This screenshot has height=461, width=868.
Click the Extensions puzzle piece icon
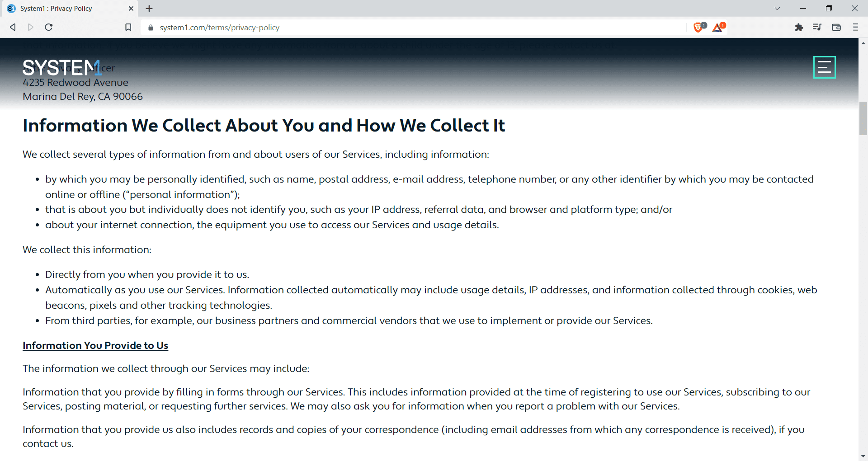(x=799, y=27)
